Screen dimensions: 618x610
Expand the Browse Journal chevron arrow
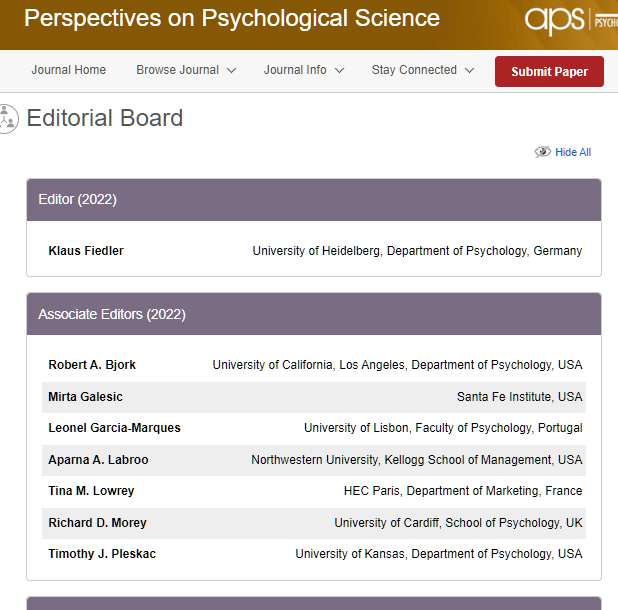(x=231, y=71)
